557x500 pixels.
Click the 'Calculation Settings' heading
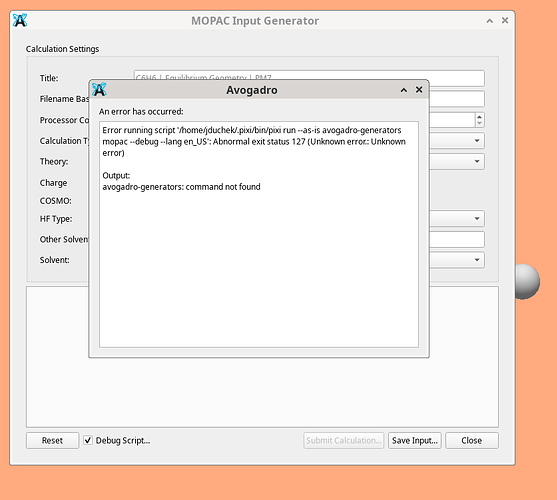point(62,49)
